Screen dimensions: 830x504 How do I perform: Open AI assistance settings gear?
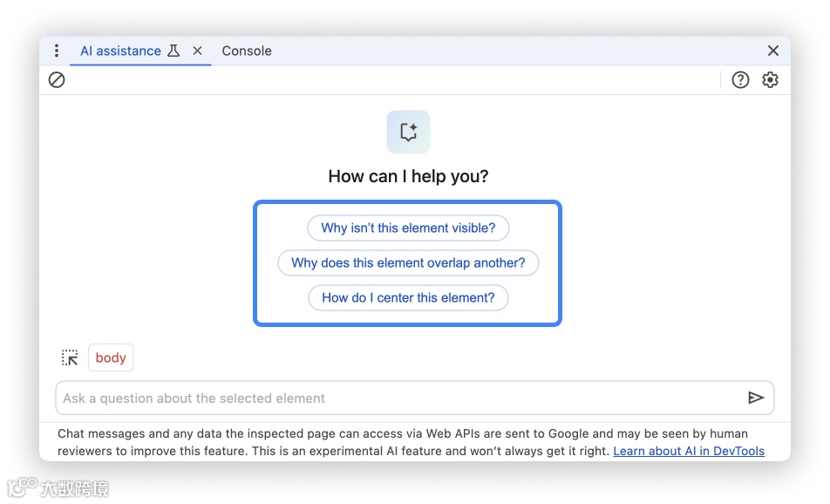[x=770, y=80]
